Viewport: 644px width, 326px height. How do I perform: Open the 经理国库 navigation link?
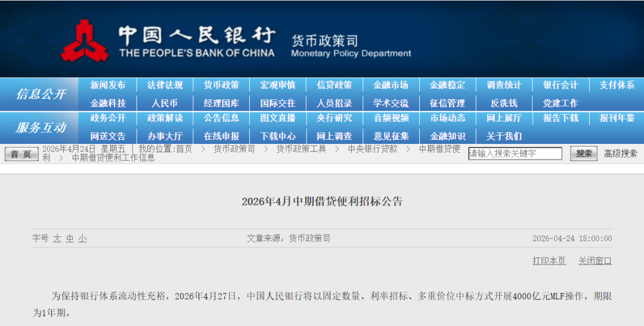pyautogui.click(x=221, y=103)
